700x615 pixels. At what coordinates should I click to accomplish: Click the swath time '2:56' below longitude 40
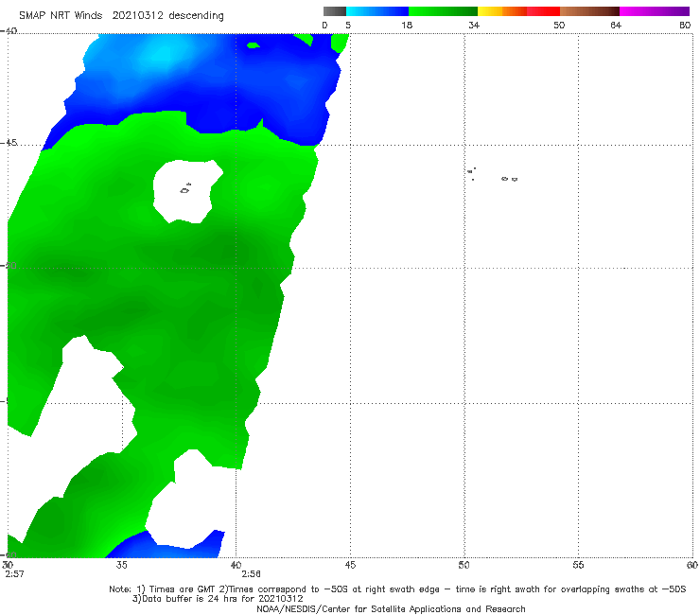pos(251,574)
